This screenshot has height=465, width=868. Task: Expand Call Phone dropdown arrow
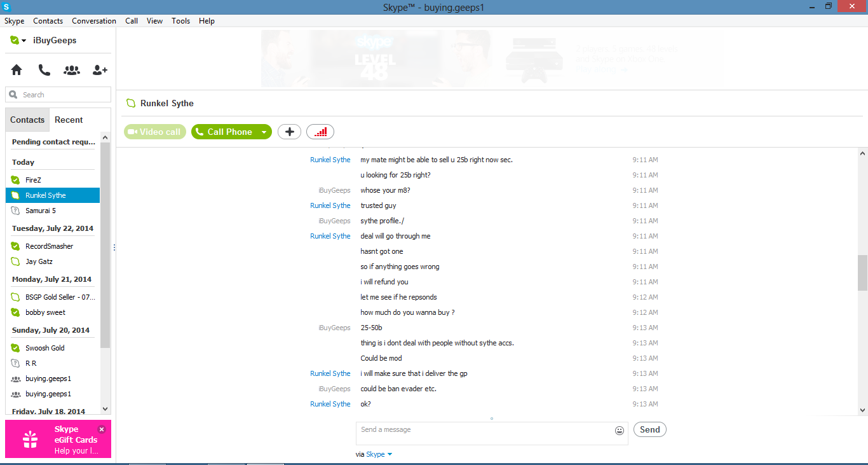click(x=264, y=132)
